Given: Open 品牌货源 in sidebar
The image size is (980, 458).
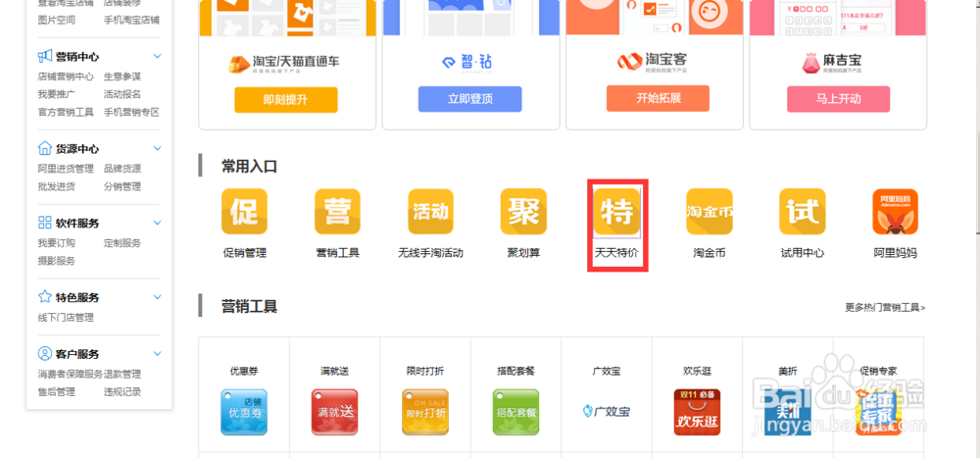Looking at the screenshot, I should pos(122,169).
